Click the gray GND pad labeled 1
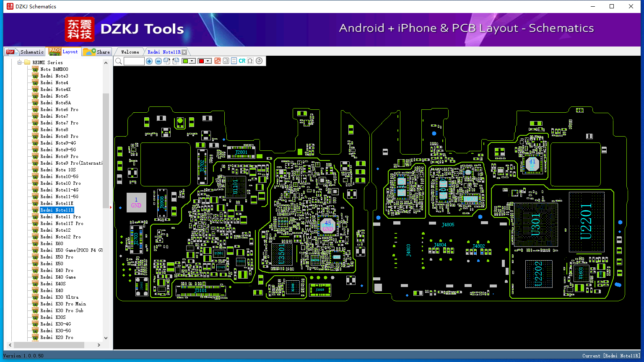644x362 pixels. coord(136,203)
